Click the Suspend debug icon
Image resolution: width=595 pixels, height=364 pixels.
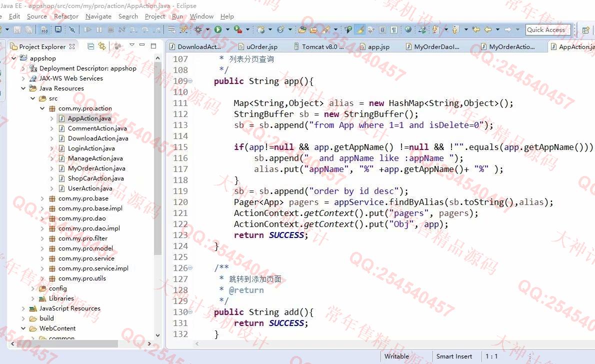click(x=99, y=29)
